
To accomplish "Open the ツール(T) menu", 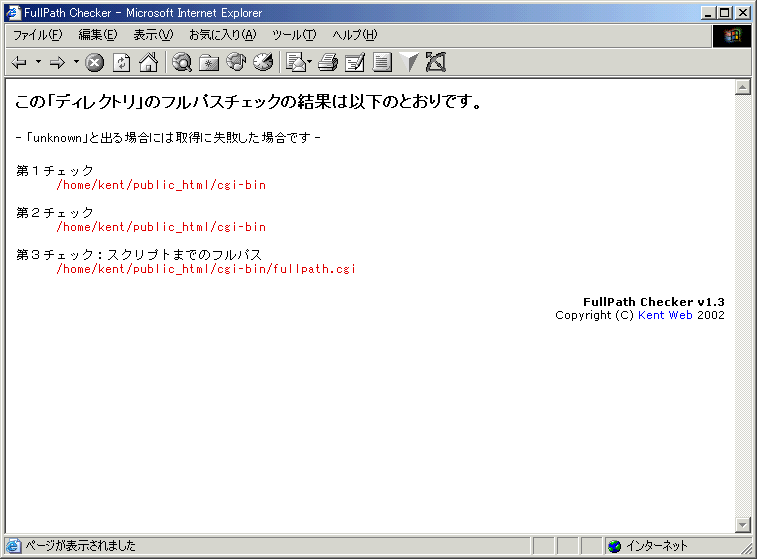I will (x=294, y=35).
